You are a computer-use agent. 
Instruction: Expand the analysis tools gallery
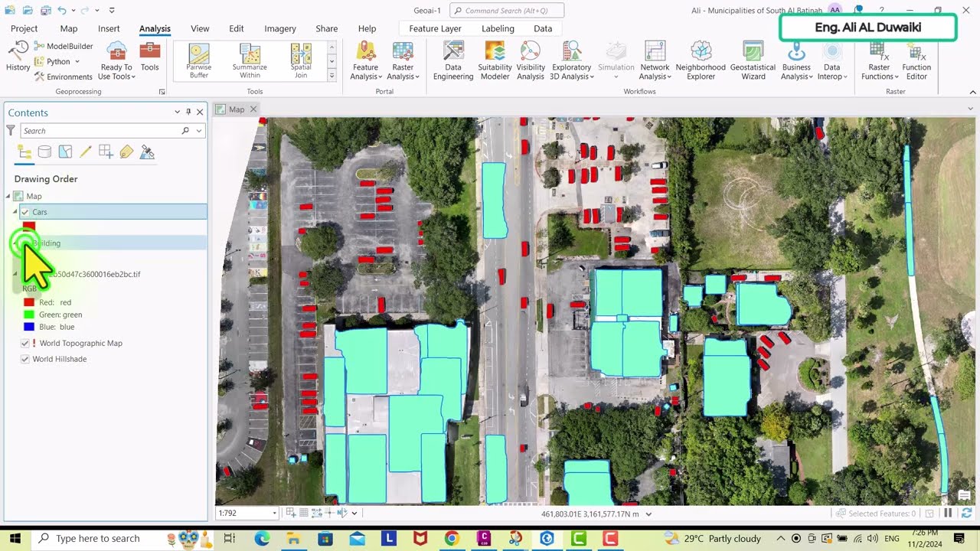pos(332,75)
